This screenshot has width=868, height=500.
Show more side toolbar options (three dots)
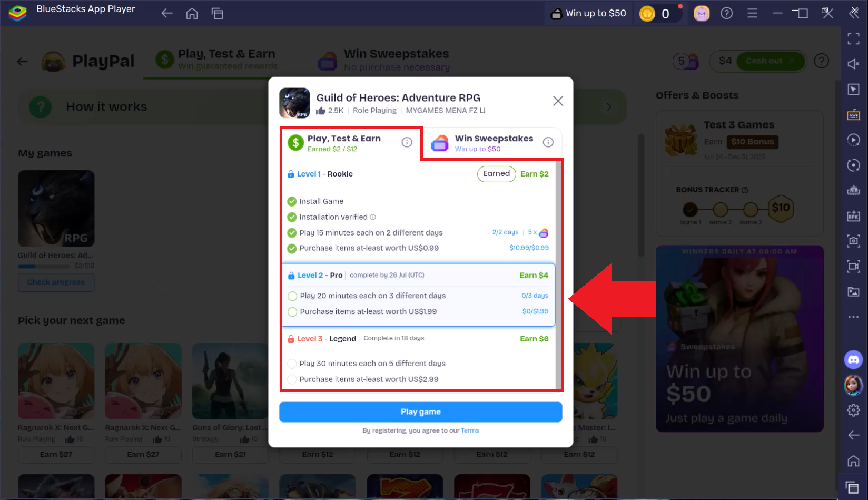point(853,317)
